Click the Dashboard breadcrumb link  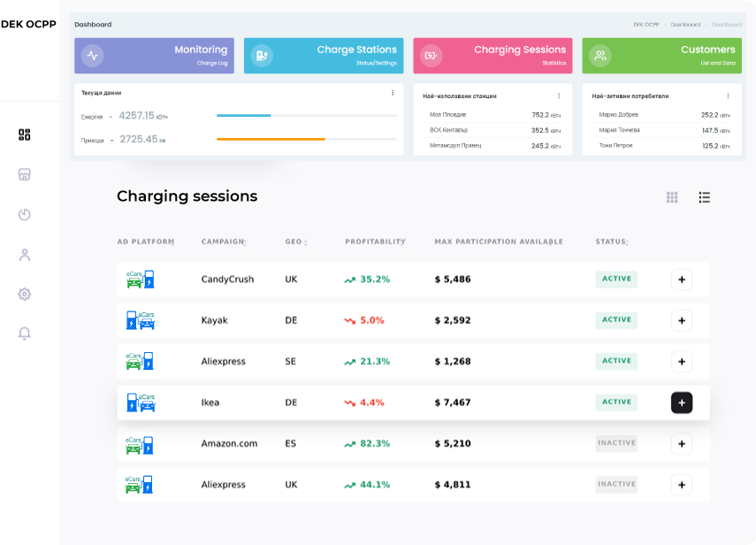[684, 25]
